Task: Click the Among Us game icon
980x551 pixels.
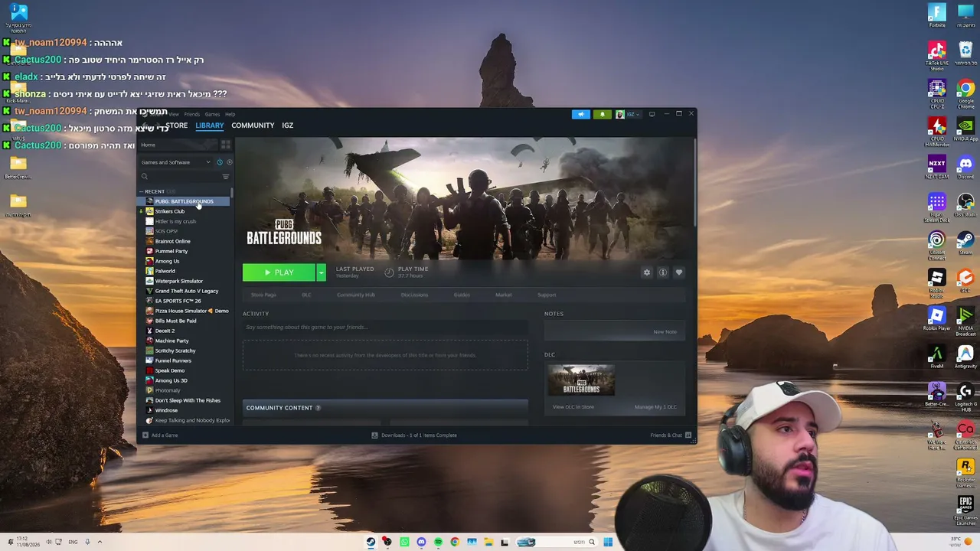Action: point(149,261)
